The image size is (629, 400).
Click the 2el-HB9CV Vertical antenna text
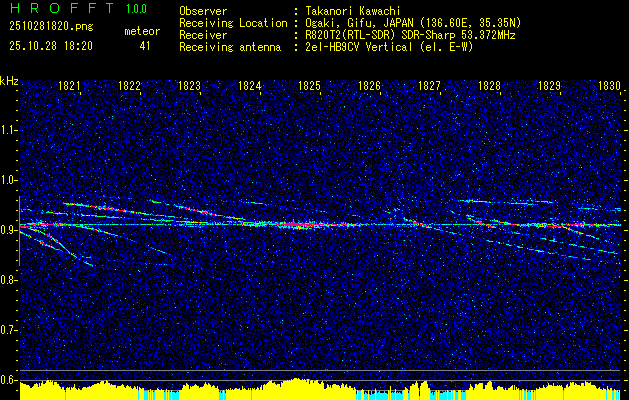[x=390, y=47]
